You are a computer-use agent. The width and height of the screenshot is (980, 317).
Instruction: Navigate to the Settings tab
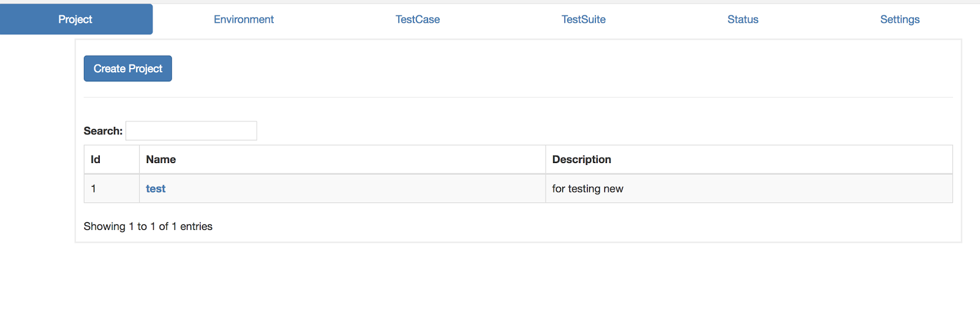899,20
